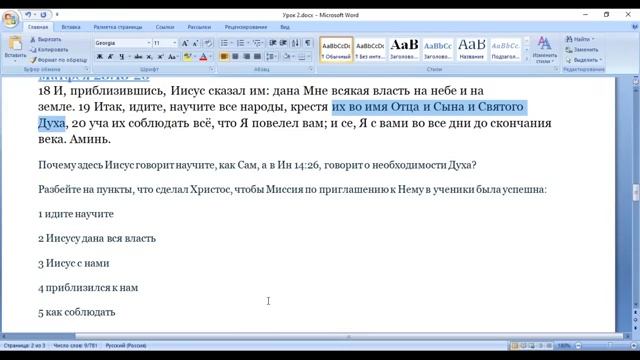Switch to full screen reading view icon
Viewport: 640px width, 360px height.
523,346
